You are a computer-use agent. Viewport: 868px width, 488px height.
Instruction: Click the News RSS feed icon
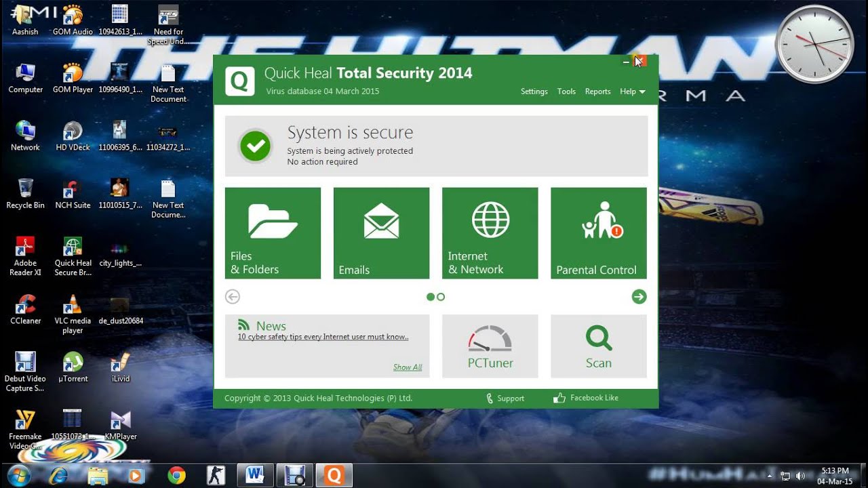pos(243,325)
